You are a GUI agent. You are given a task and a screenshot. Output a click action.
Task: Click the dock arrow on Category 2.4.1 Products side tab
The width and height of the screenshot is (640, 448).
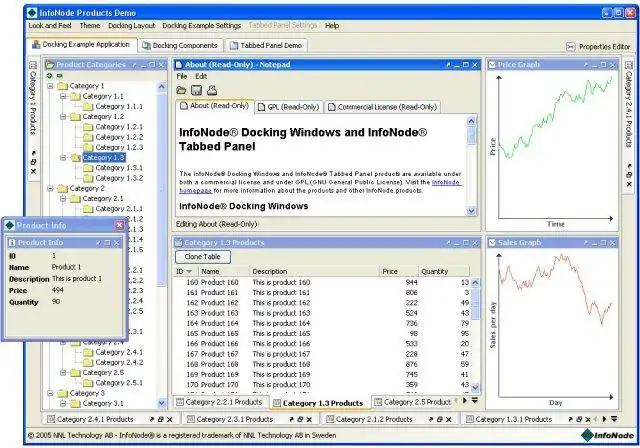pyautogui.click(x=629, y=166)
